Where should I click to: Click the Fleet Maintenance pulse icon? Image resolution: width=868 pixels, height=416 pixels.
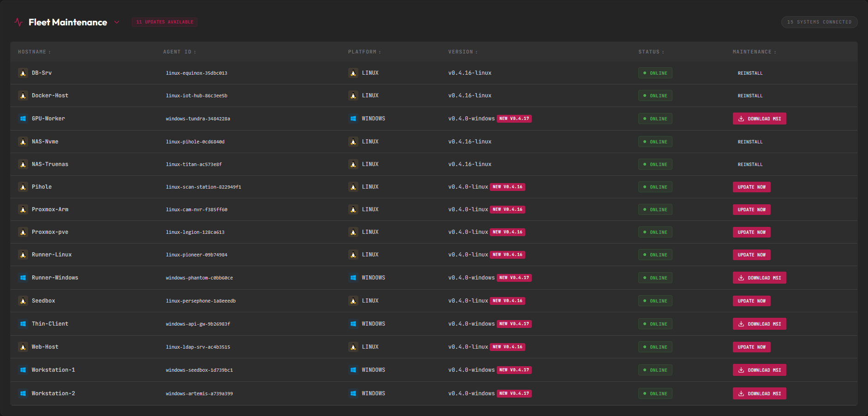[18, 22]
